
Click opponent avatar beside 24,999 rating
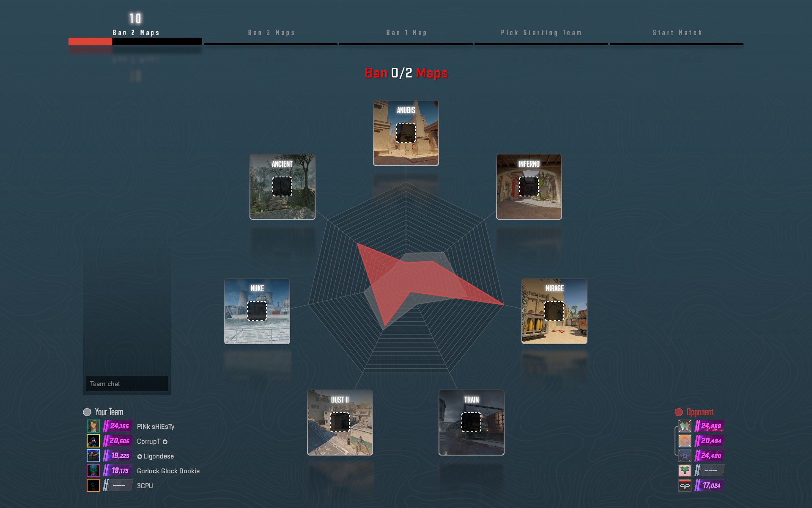pos(685,426)
